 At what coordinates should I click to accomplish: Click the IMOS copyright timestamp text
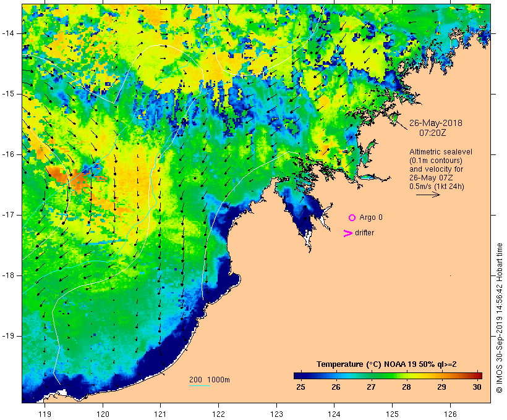[500, 318]
